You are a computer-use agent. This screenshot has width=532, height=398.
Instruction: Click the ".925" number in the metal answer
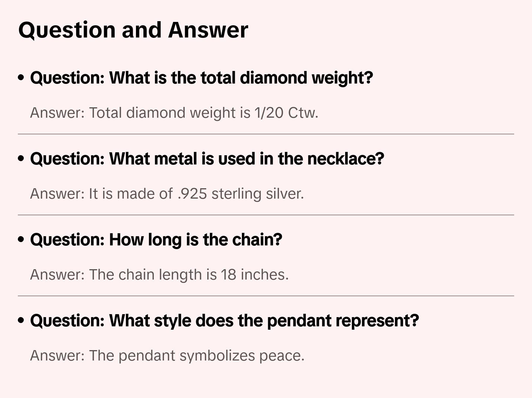pos(192,194)
